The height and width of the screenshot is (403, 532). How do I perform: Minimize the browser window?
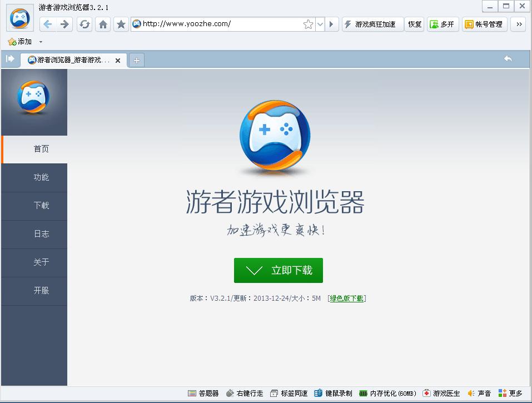pyautogui.click(x=490, y=6)
